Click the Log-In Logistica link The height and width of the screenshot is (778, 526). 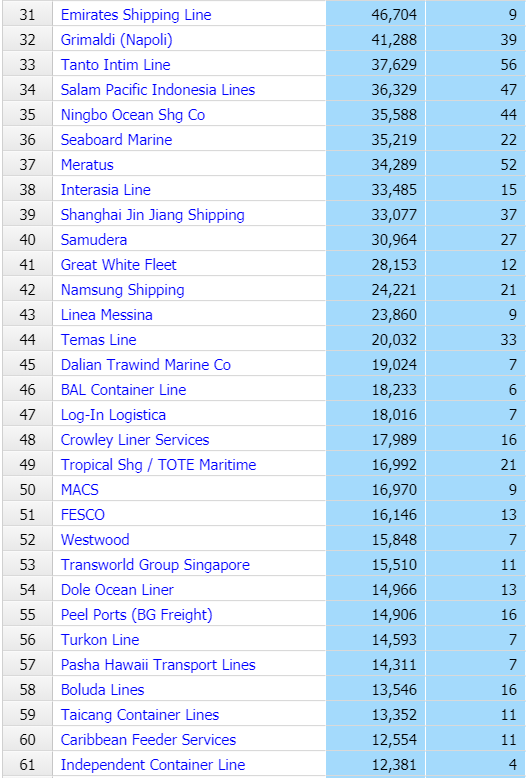(114, 415)
